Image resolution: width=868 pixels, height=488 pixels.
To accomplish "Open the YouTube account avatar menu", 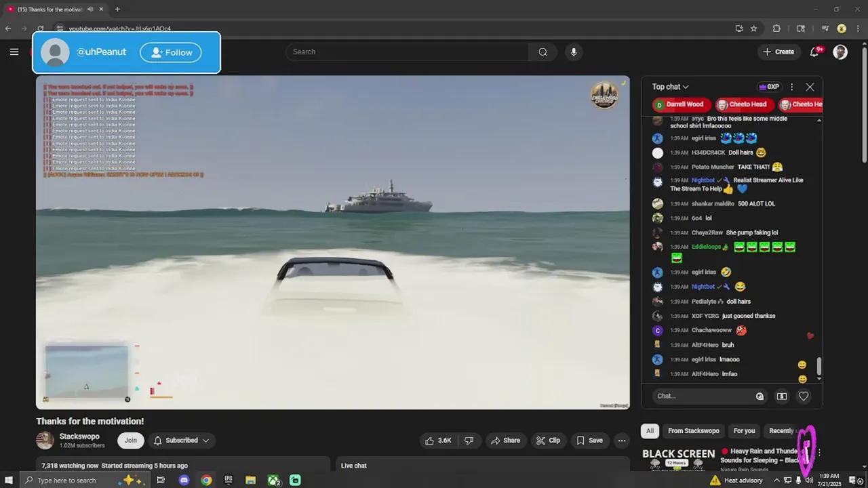I will coord(840,52).
